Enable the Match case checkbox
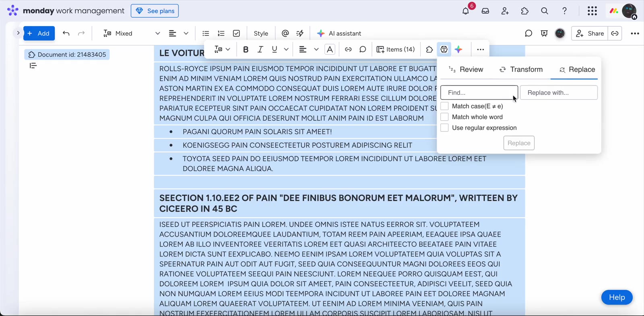The height and width of the screenshot is (316, 644). coord(444,106)
